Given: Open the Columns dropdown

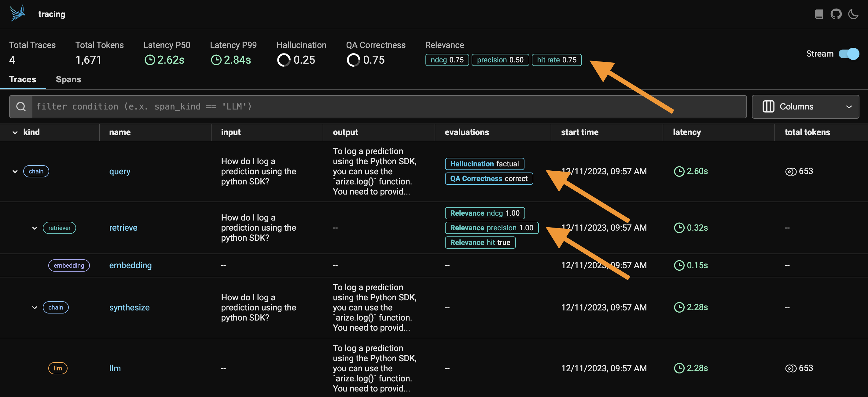Looking at the screenshot, I should pos(805,106).
